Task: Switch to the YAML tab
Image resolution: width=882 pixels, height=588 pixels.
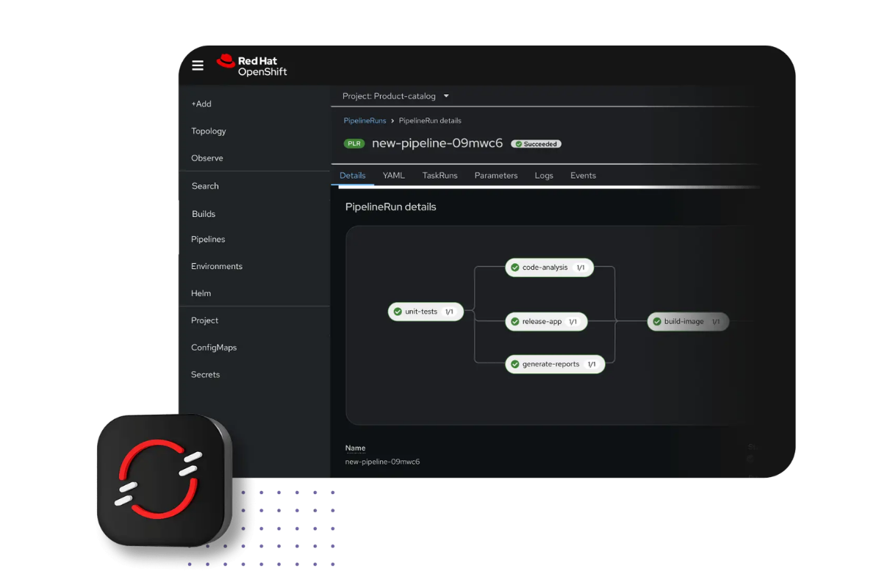Action: 394,175
